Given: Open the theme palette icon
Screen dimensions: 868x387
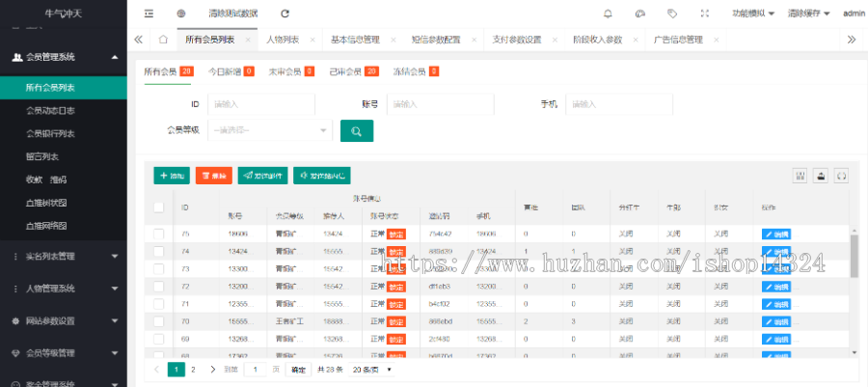Looking at the screenshot, I should pos(640,14).
